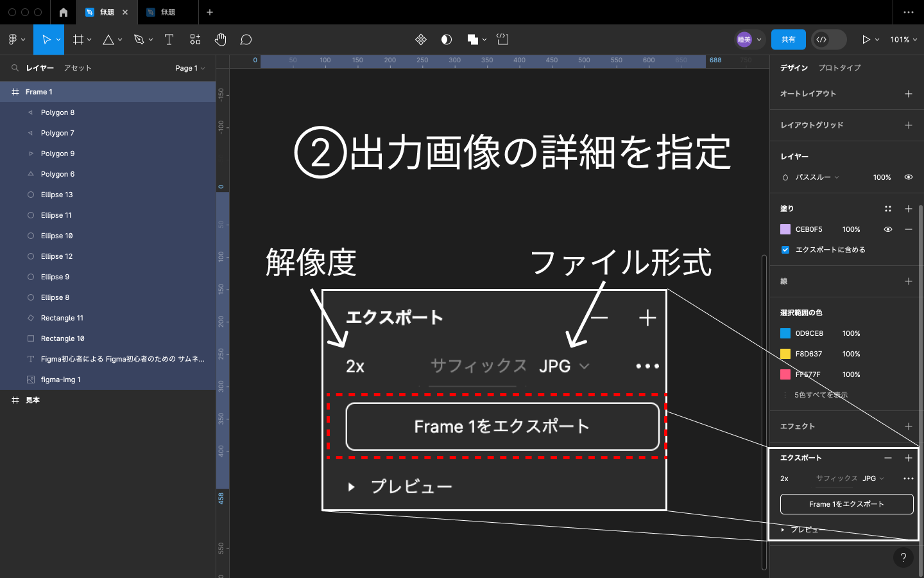
Task: Click the 0D9CE8 blue color swatch
Action: point(785,333)
